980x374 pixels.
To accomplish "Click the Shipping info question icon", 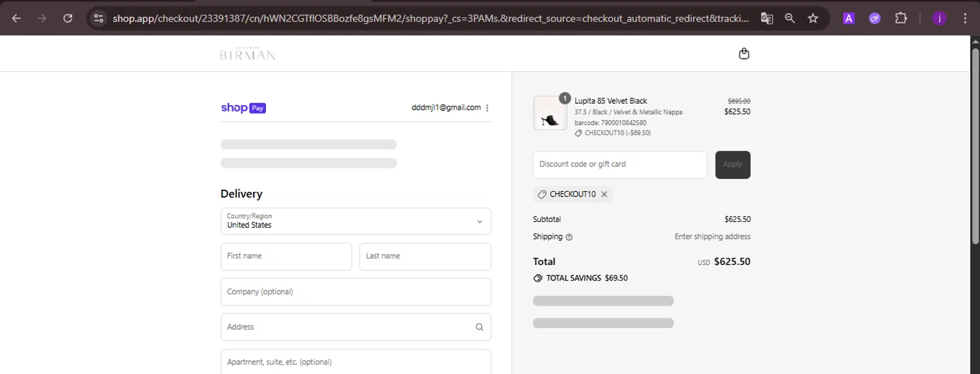I will click(x=569, y=237).
